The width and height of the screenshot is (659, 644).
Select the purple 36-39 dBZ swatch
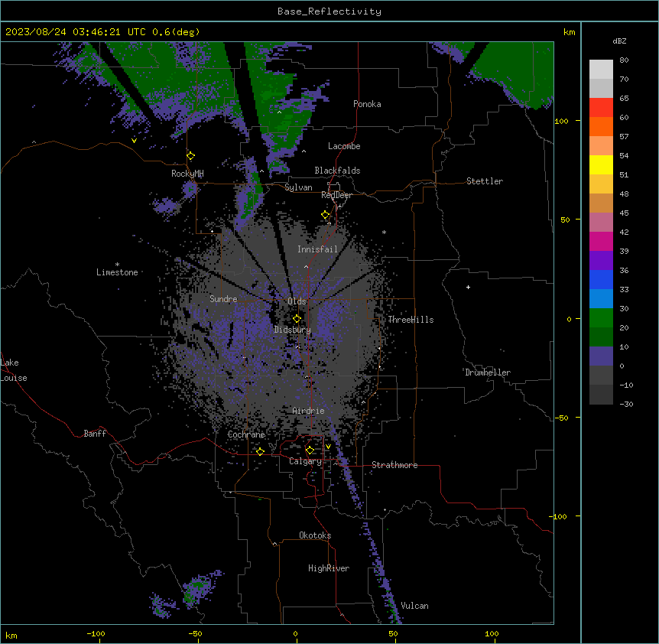click(601, 261)
